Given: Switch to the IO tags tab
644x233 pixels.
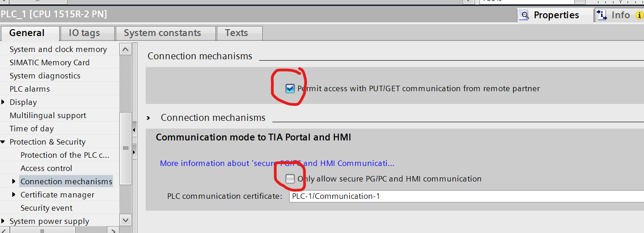Looking at the screenshot, I should [84, 33].
